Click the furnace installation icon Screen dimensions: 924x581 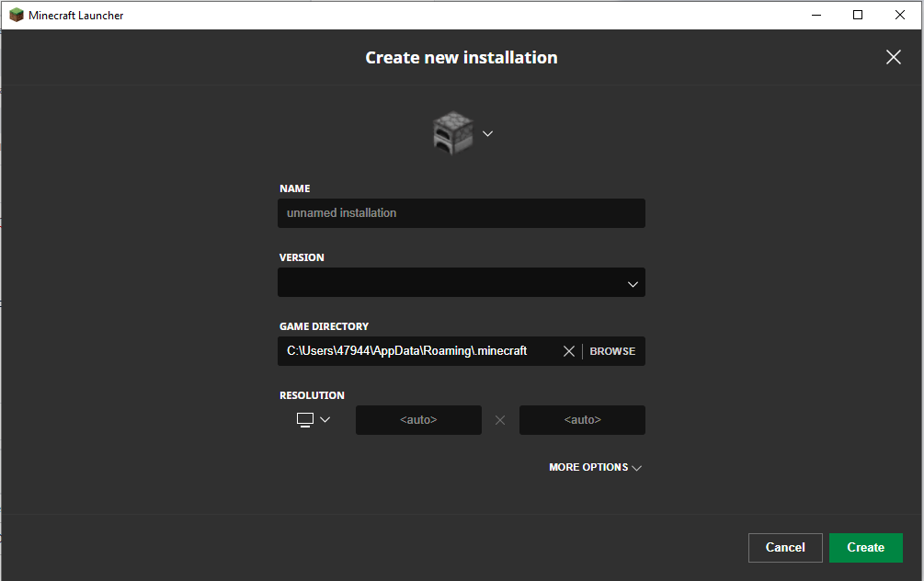coord(452,133)
